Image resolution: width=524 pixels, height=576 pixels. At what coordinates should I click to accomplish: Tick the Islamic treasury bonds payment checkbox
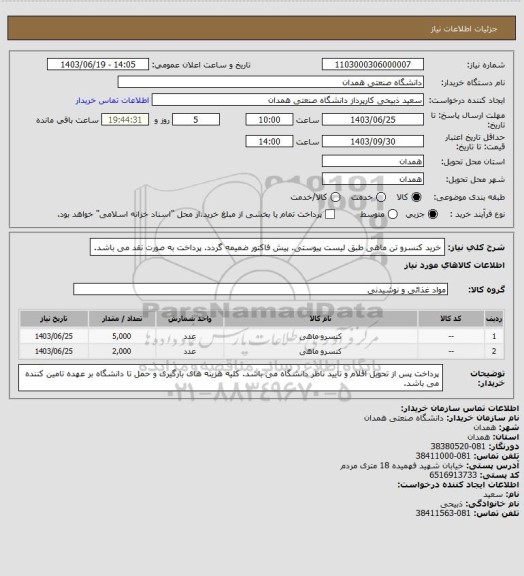click(x=330, y=214)
